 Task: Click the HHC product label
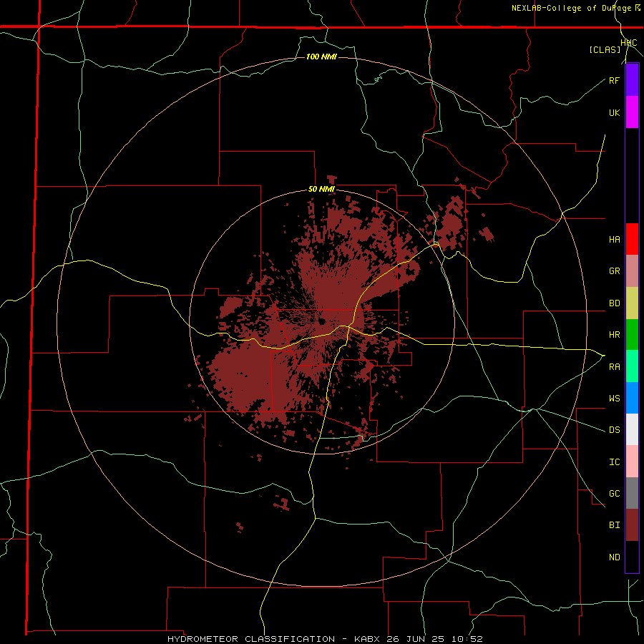(628, 43)
